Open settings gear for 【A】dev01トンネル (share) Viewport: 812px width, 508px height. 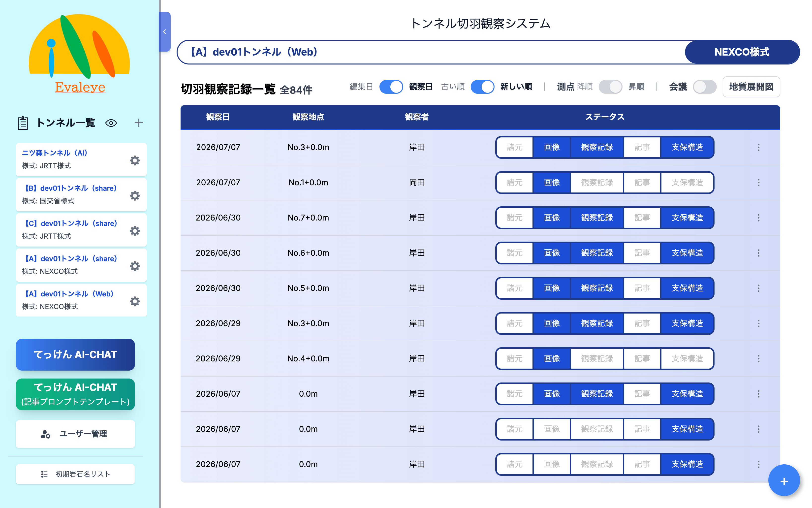pyautogui.click(x=135, y=266)
